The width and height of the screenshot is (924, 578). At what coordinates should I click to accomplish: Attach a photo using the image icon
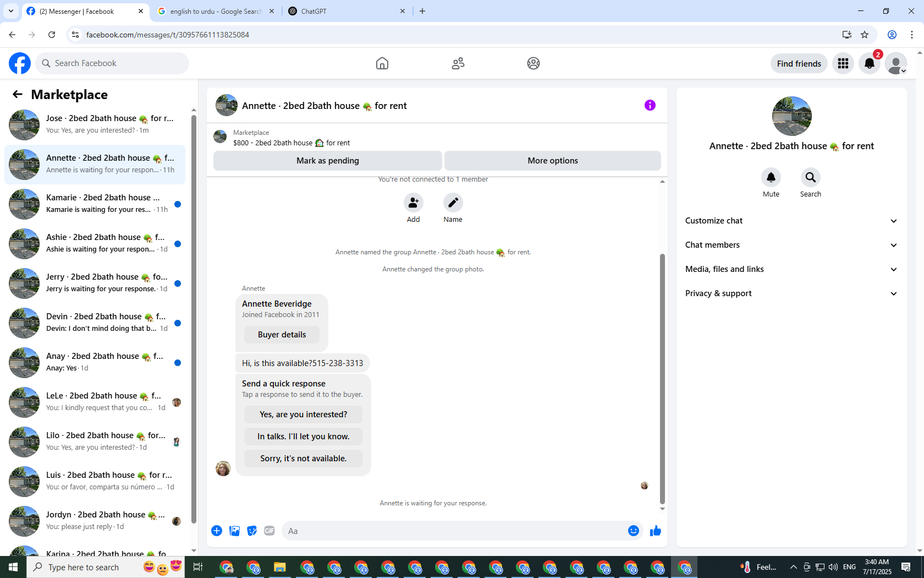coord(234,531)
